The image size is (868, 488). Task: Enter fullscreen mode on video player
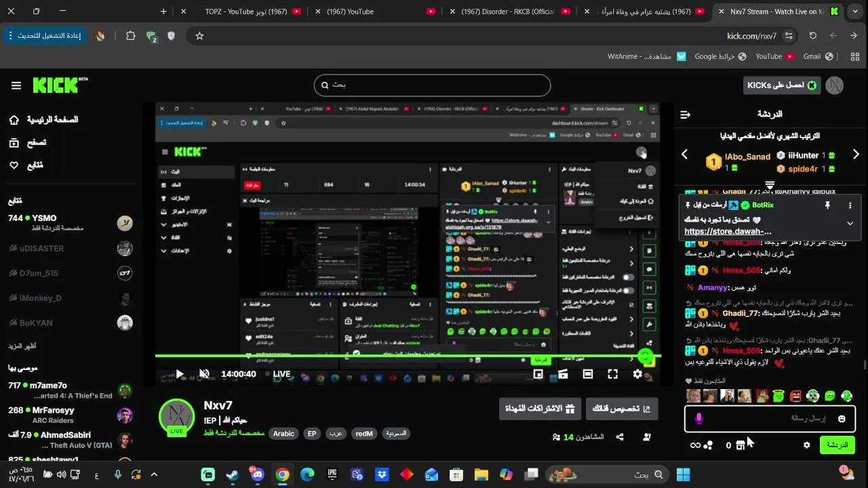click(612, 374)
